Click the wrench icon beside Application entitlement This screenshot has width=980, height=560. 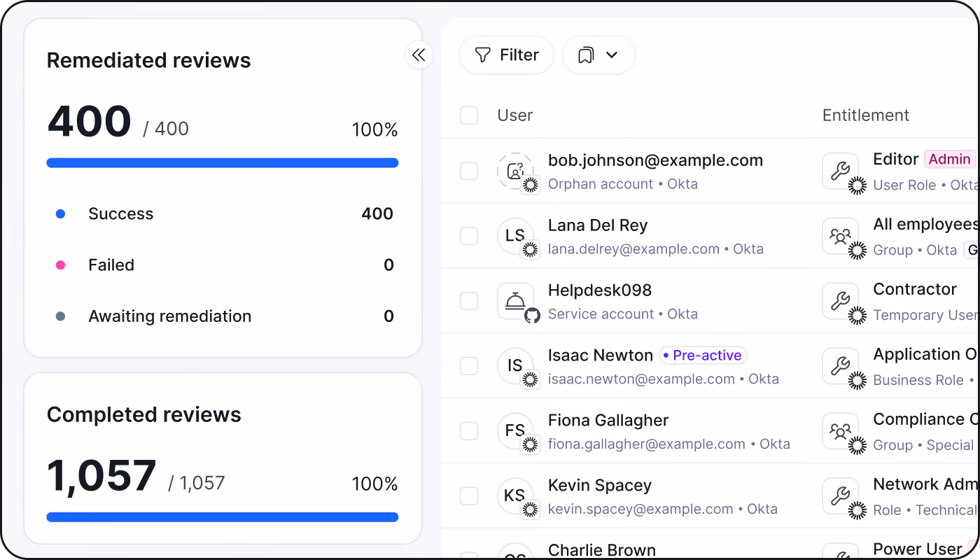840,365
